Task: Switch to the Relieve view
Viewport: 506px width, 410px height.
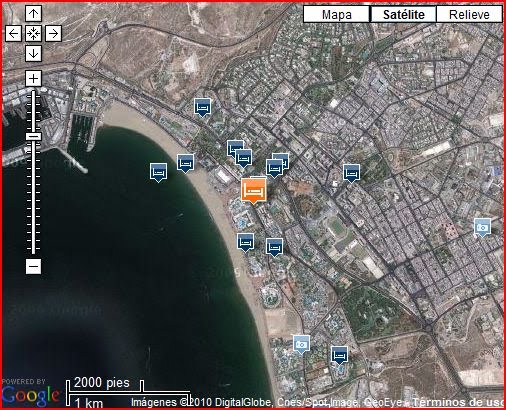Action: (469, 14)
